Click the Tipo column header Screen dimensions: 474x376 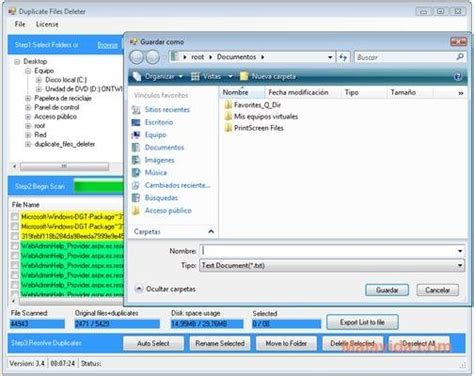[365, 92]
